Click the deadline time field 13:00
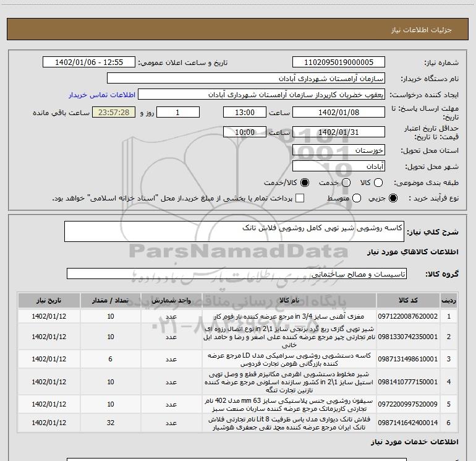Viewport: 476px width, 461px height. (245, 112)
